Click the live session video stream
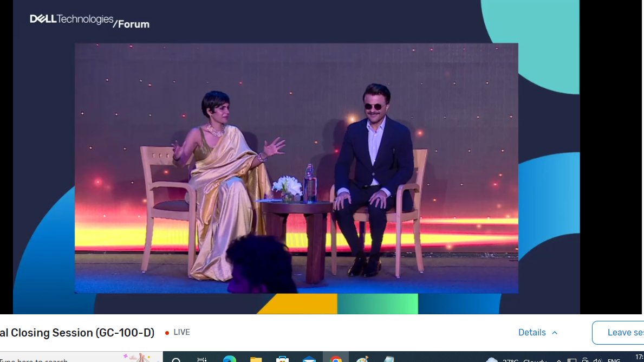The height and width of the screenshot is (362, 644). point(296,168)
